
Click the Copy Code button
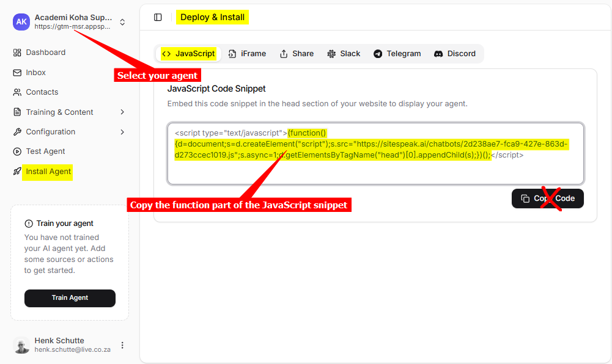548,198
